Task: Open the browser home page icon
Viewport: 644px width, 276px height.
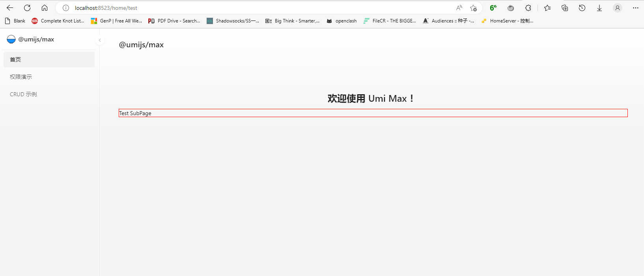Action: coord(45,8)
